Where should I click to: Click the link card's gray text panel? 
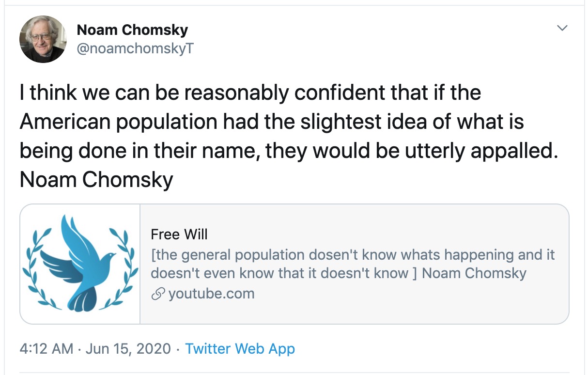354,264
